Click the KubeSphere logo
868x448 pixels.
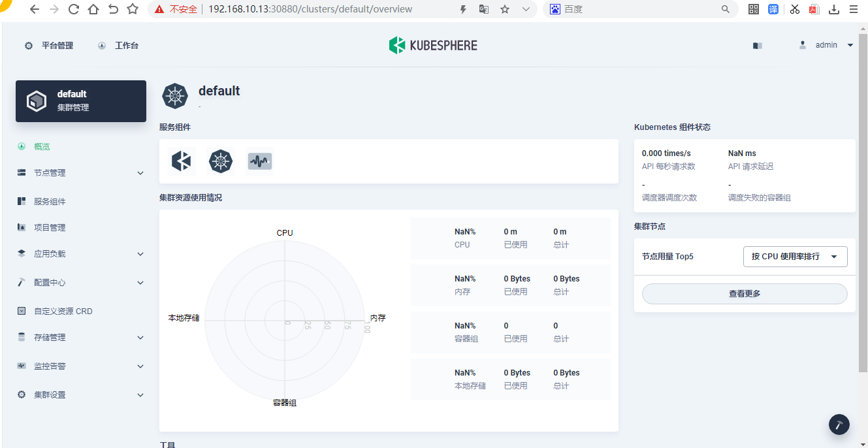pos(433,45)
